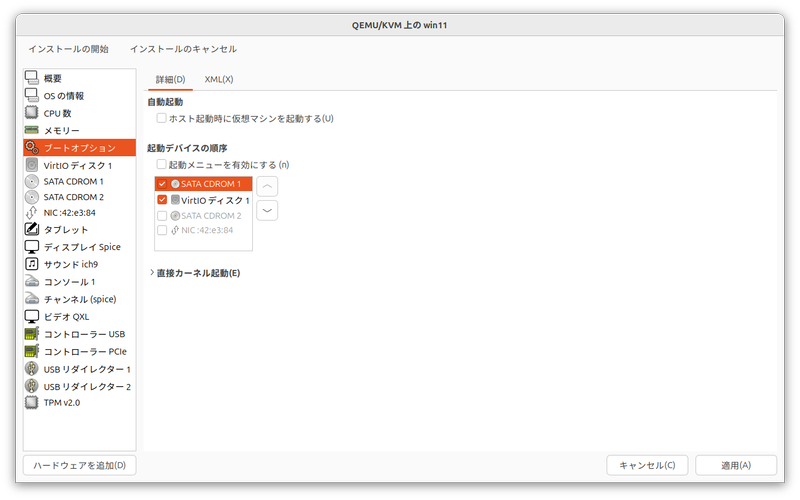Select the ビデオ QXL monitor icon

tap(32, 316)
